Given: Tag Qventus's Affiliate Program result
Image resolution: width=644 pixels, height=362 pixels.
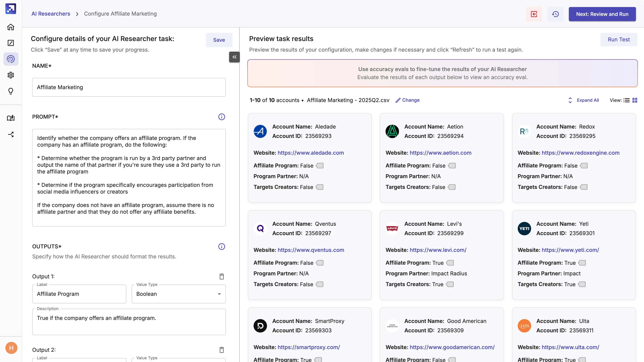Looking at the screenshot, I should [x=320, y=263].
